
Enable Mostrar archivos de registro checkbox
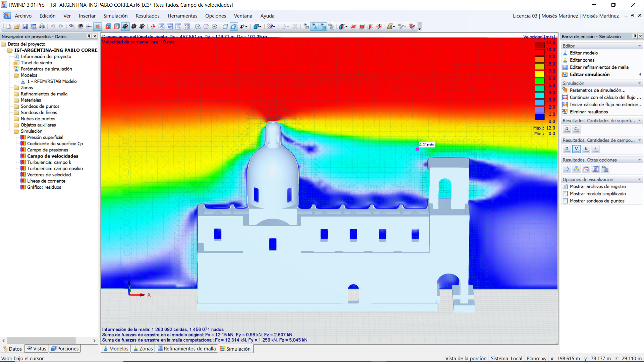(565, 187)
